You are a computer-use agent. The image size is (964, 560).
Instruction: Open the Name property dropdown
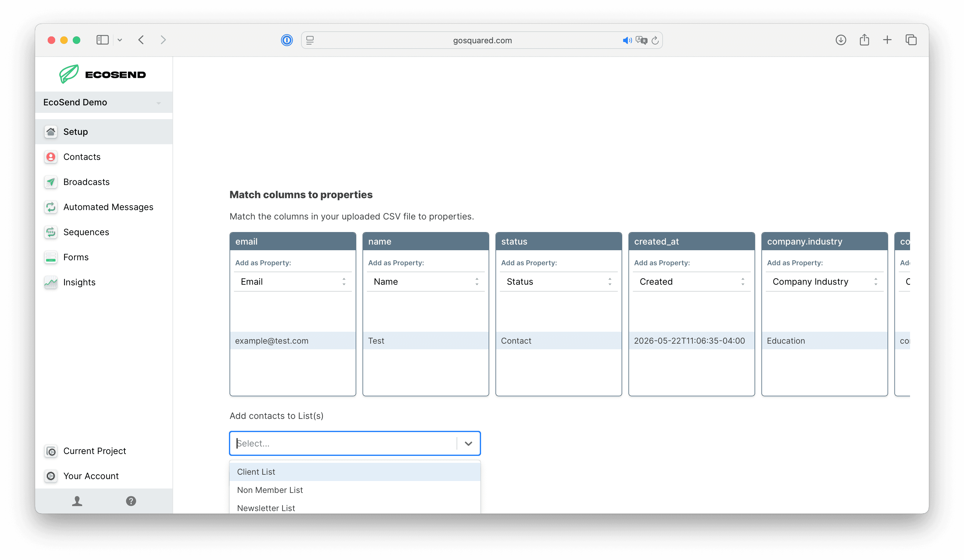(426, 282)
